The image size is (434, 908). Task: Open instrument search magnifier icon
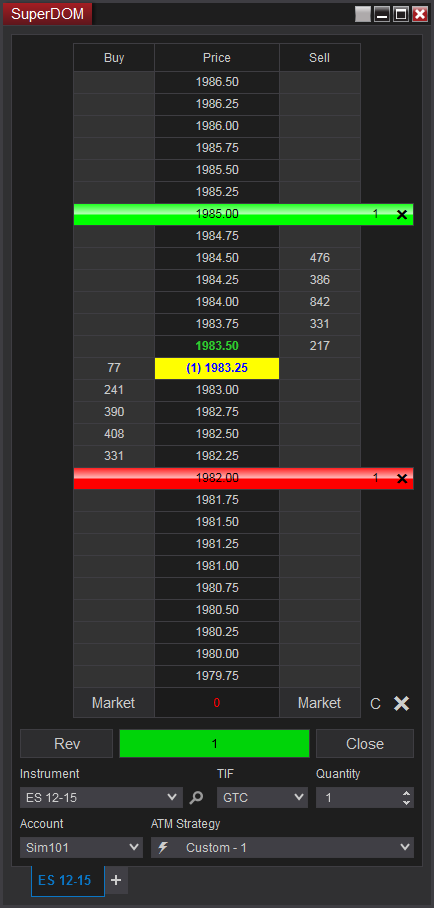196,797
